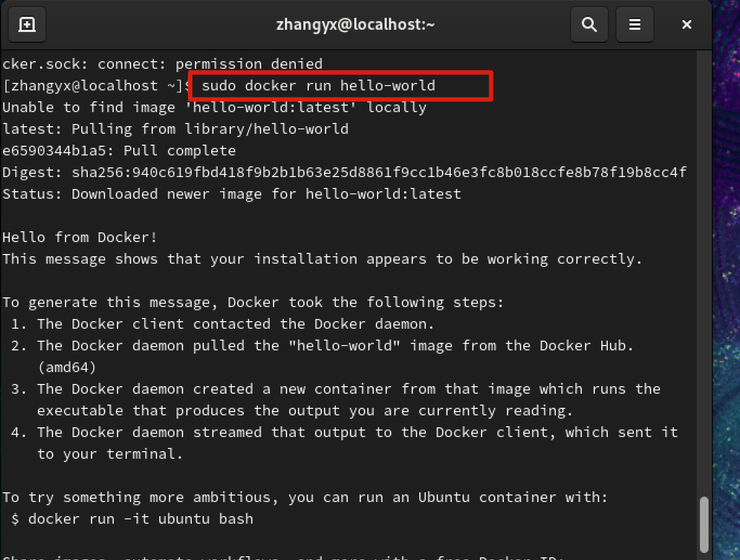Click 'This message shows that your installation' line

pyautogui.click(x=322, y=259)
